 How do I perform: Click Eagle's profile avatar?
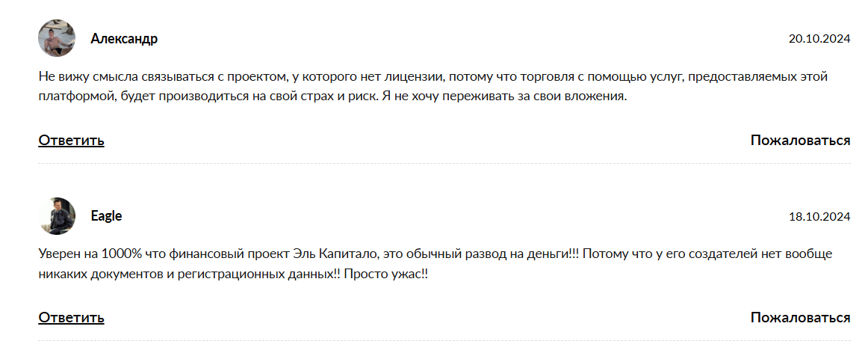pyautogui.click(x=57, y=216)
